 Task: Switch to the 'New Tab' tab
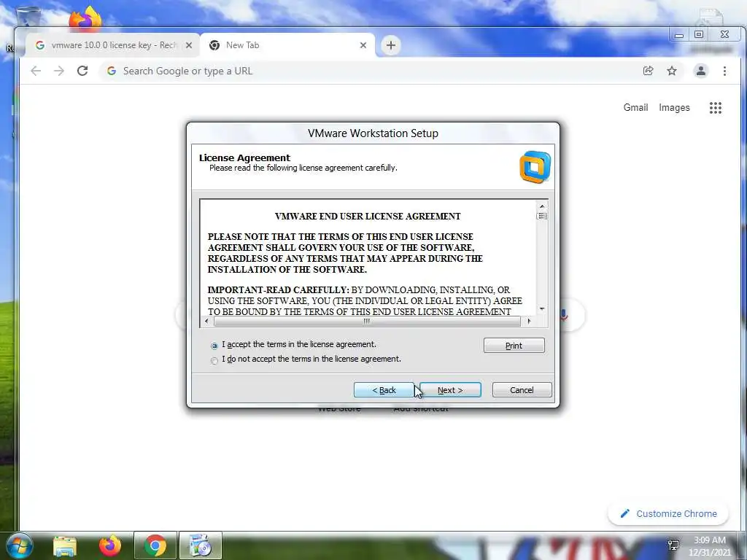[287, 45]
